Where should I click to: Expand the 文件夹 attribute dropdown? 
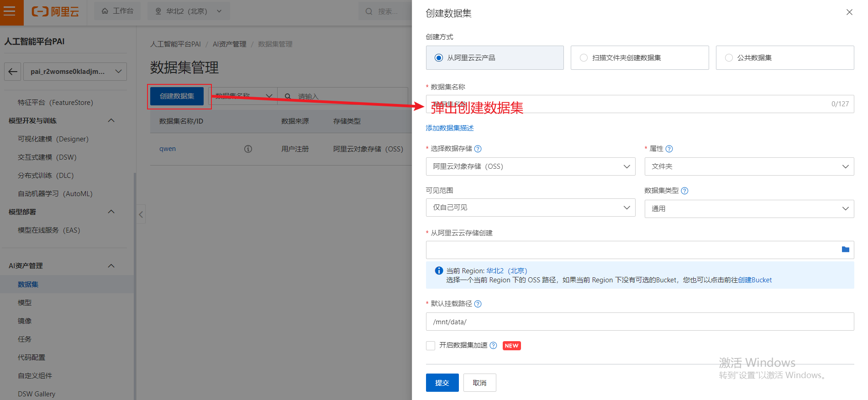point(749,166)
